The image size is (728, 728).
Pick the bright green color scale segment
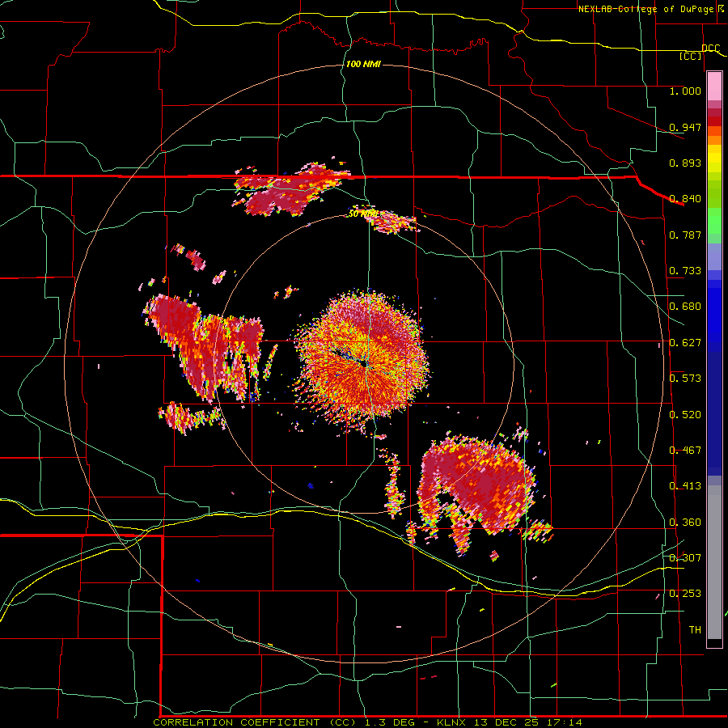714,221
